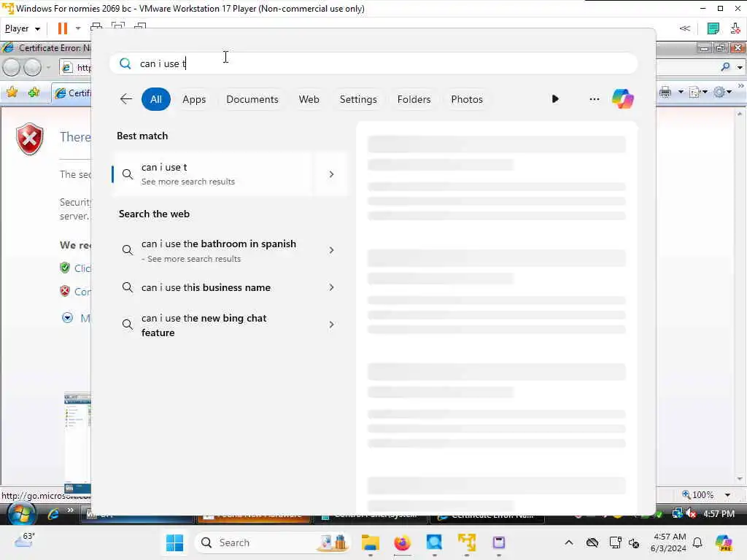Open IE zoom level 100% control

coord(706,495)
